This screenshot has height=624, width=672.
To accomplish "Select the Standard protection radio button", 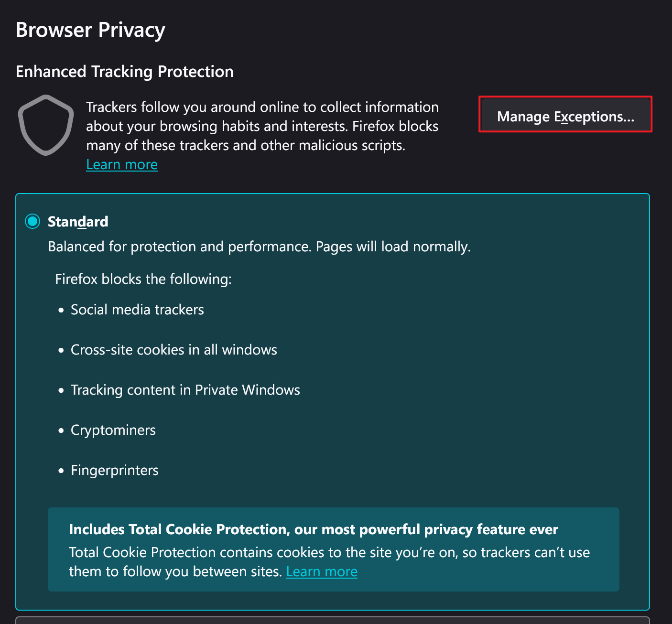I will click(x=33, y=222).
